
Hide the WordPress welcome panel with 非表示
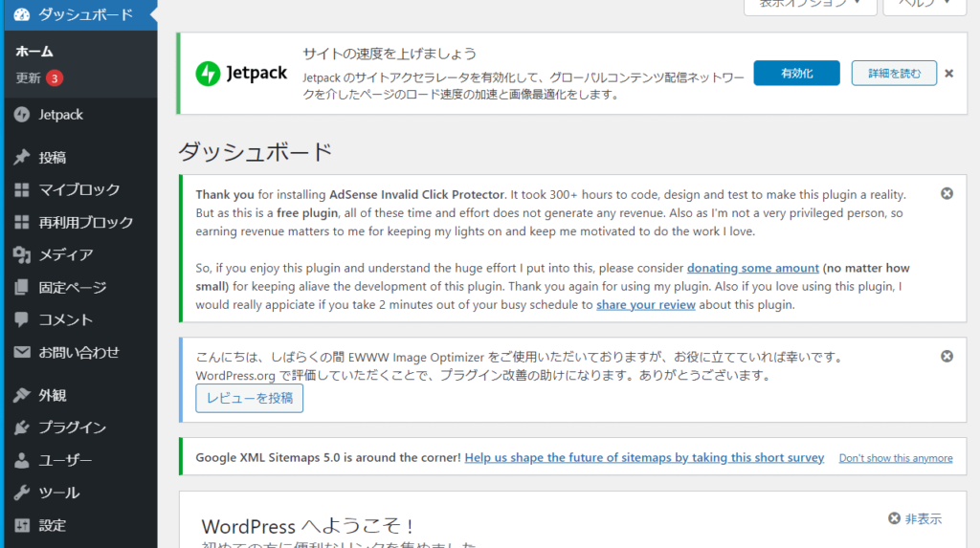[915, 518]
